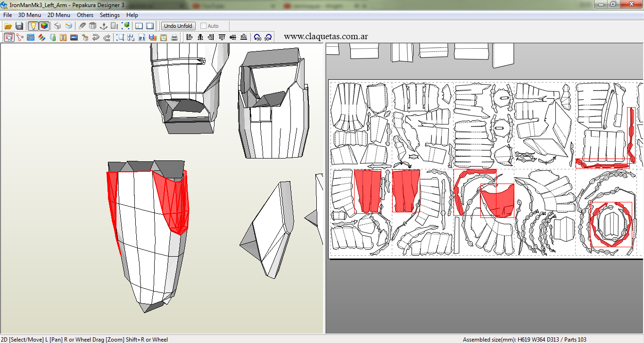
Task: Open the Settings menu
Action: point(110,15)
